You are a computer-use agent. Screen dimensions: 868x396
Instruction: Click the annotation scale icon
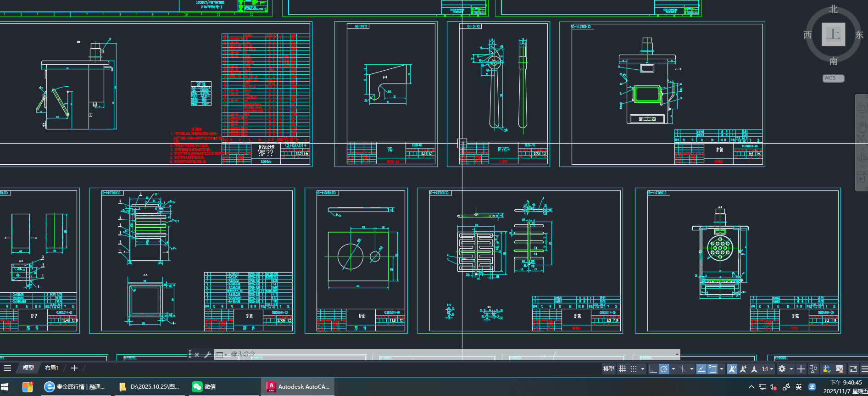point(754,369)
